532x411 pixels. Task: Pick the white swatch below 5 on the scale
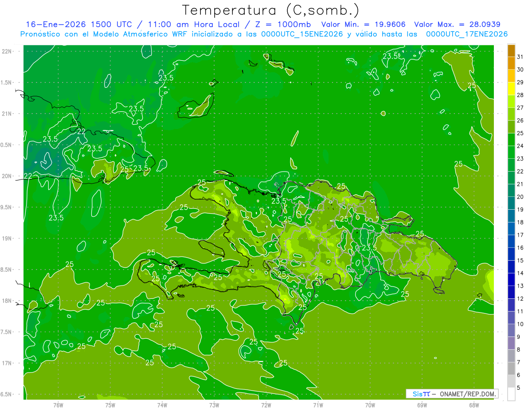tap(511, 394)
